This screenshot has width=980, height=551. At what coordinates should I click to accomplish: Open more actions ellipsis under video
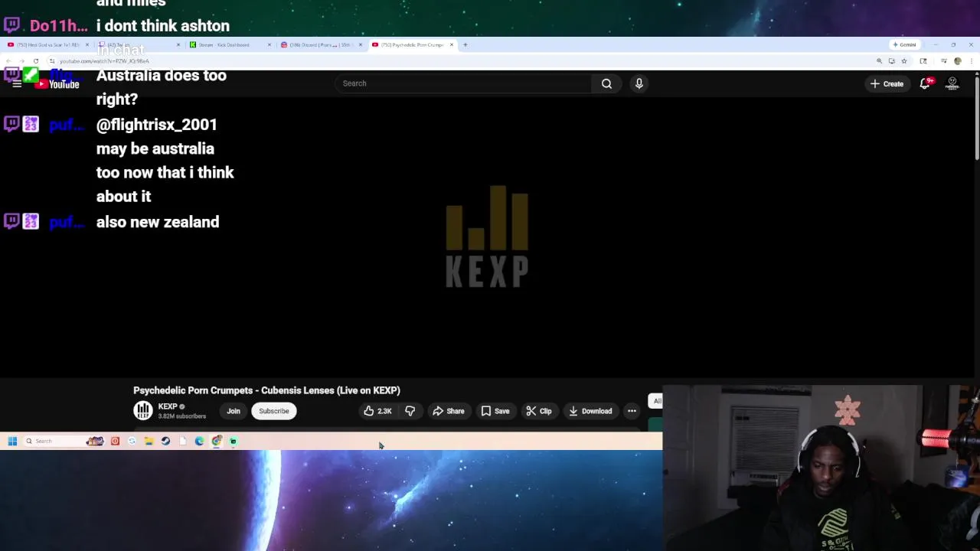(x=632, y=411)
